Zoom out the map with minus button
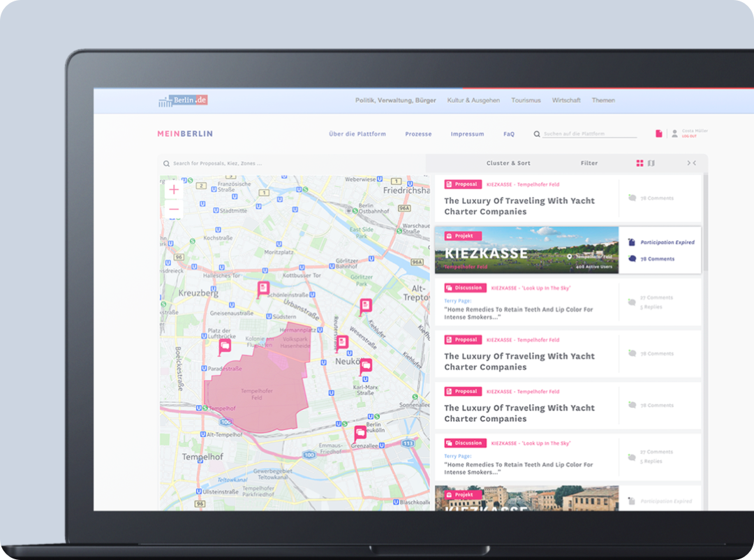Image resolution: width=754 pixels, height=560 pixels. (174, 209)
